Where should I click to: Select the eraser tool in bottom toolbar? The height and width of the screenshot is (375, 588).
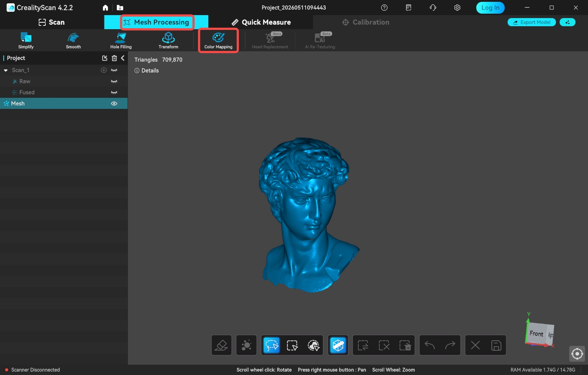pos(222,345)
